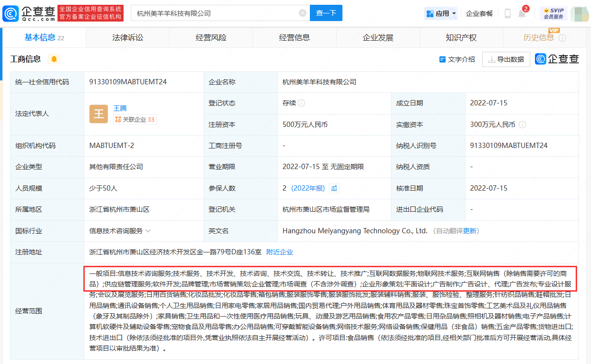The height and width of the screenshot is (364, 591).
Task: Switch to 企业发展 tab
Action: [378, 38]
